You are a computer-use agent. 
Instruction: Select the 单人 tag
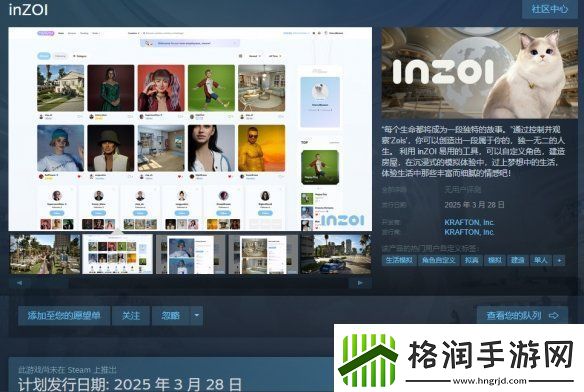point(541,260)
